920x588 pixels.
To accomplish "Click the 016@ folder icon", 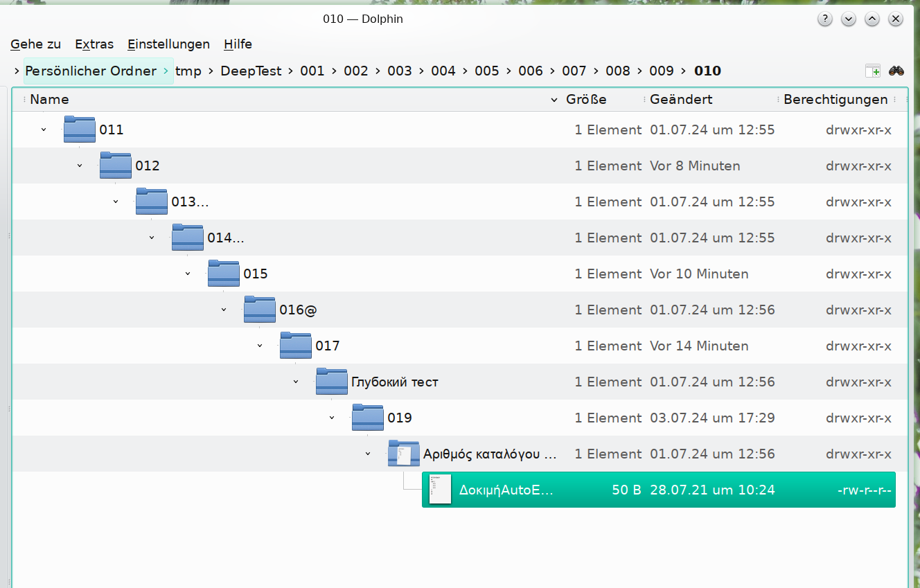I will tap(260, 310).
